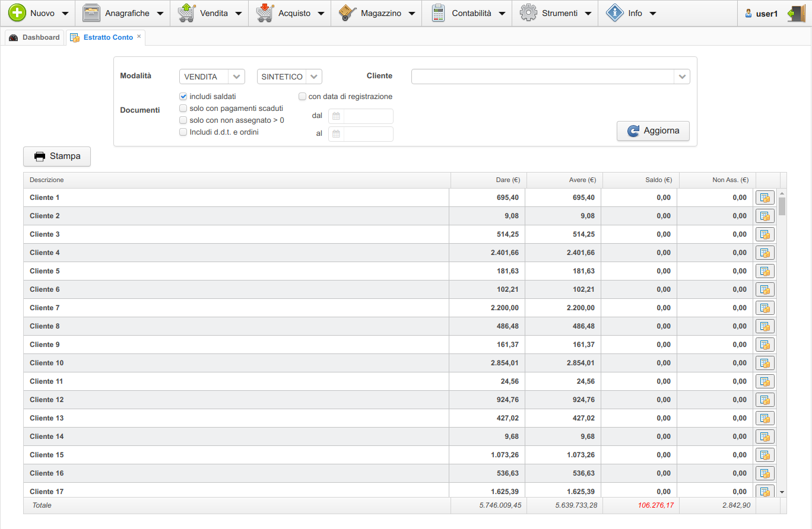Open detail icon for Cliente 5 row

pyautogui.click(x=765, y=271)
